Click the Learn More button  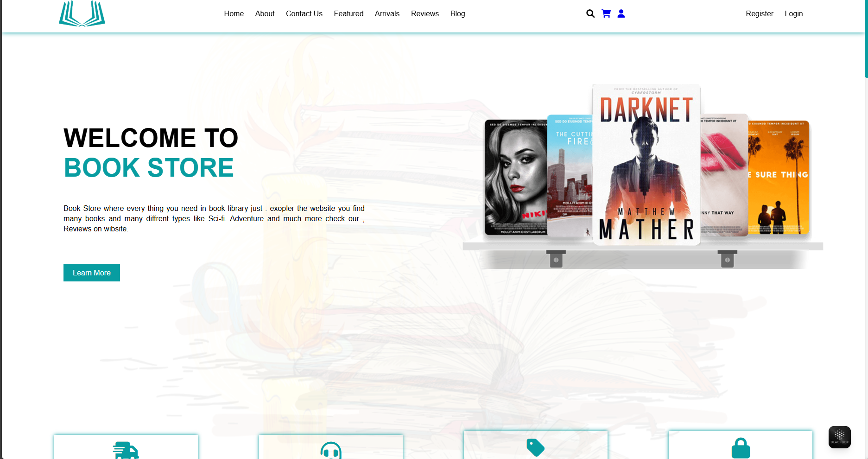pos(92,273)
